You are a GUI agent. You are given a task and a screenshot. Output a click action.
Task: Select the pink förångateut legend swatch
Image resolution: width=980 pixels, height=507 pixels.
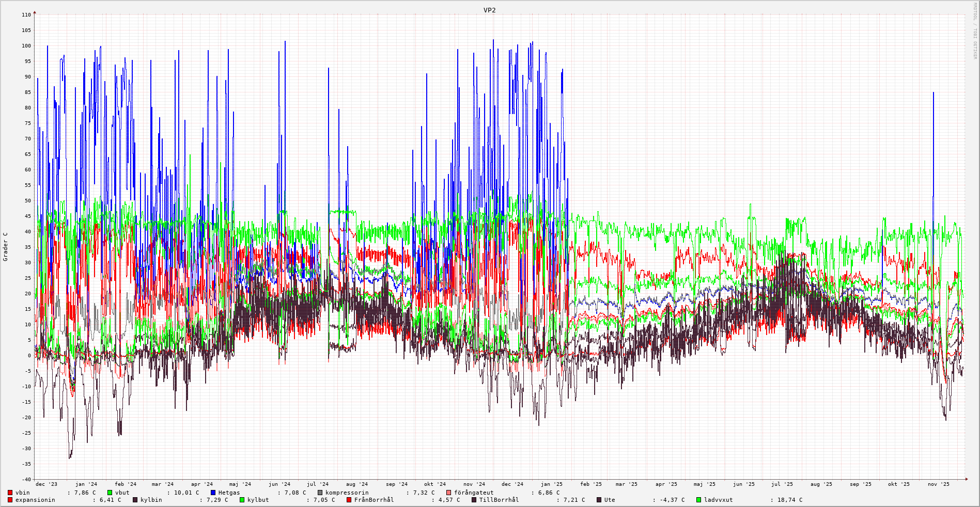[x=449, y=493]
